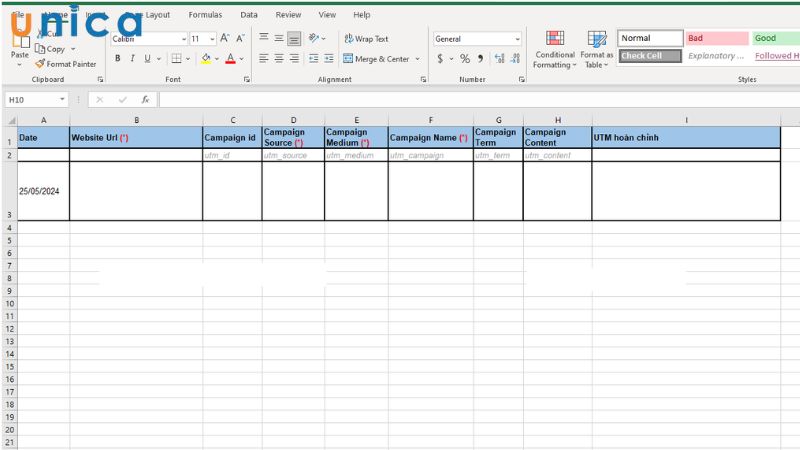Toggle Wrap Text for the cell
Viewport: 800px width, 450px height.
366,39
